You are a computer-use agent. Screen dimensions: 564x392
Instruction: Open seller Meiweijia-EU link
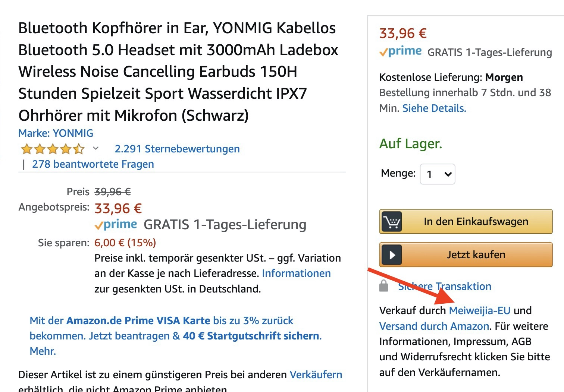[x=480, y=310]
